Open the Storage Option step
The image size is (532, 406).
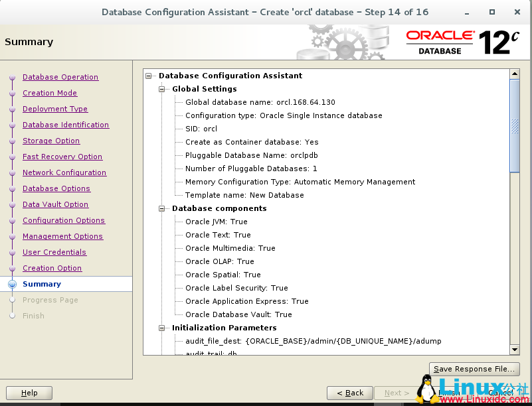[51, 141]
